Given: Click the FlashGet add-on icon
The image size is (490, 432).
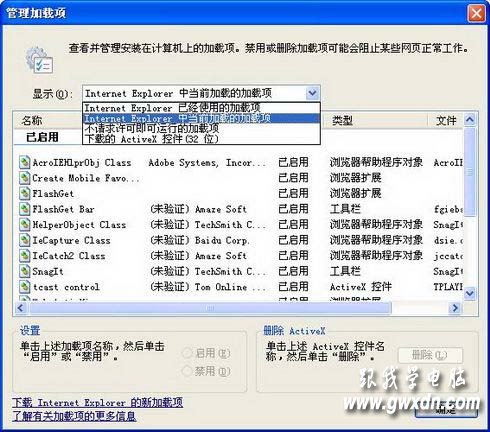Looking at the screenshot, I should (24, 193).
